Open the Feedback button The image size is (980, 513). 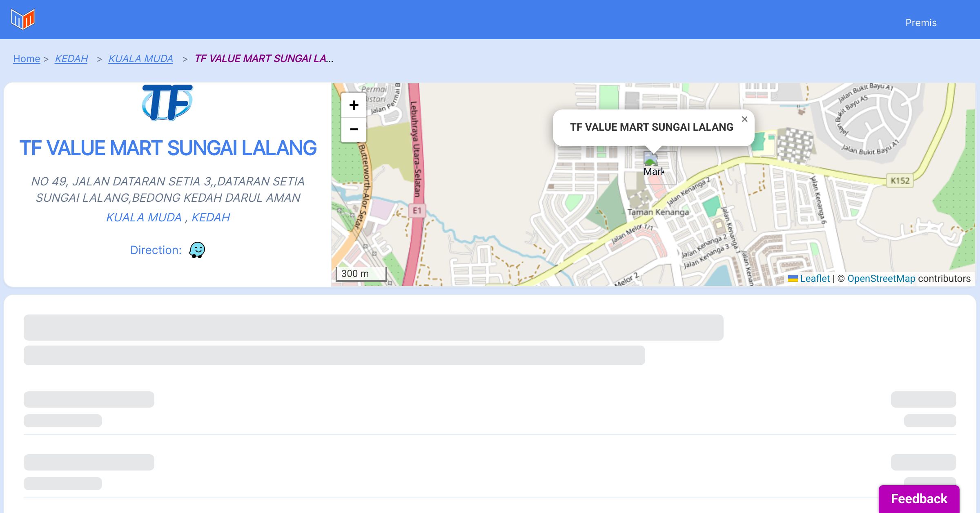click(919, 498)
